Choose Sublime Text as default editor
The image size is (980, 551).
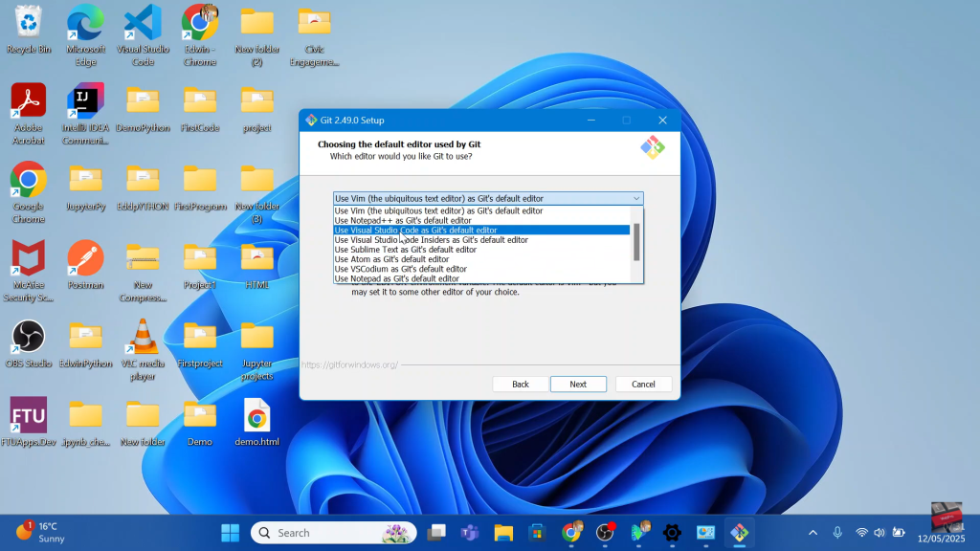pos(481,250)
